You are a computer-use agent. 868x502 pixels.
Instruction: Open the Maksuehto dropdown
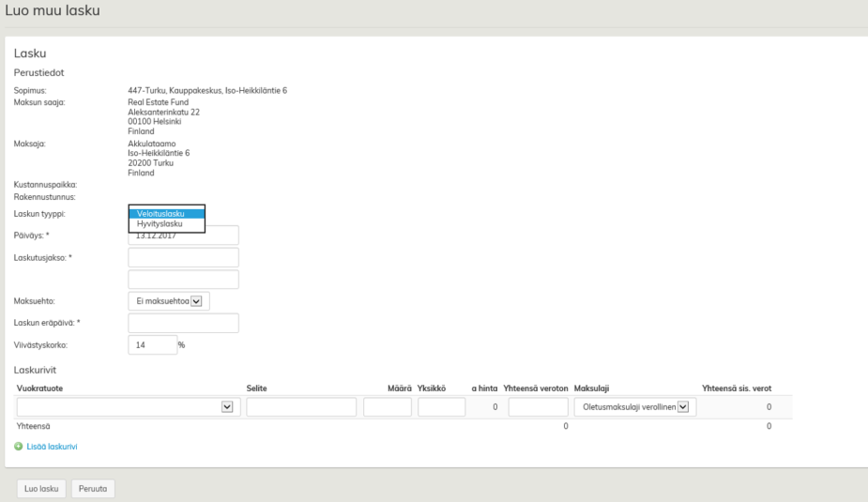click(x=169, y=301)
